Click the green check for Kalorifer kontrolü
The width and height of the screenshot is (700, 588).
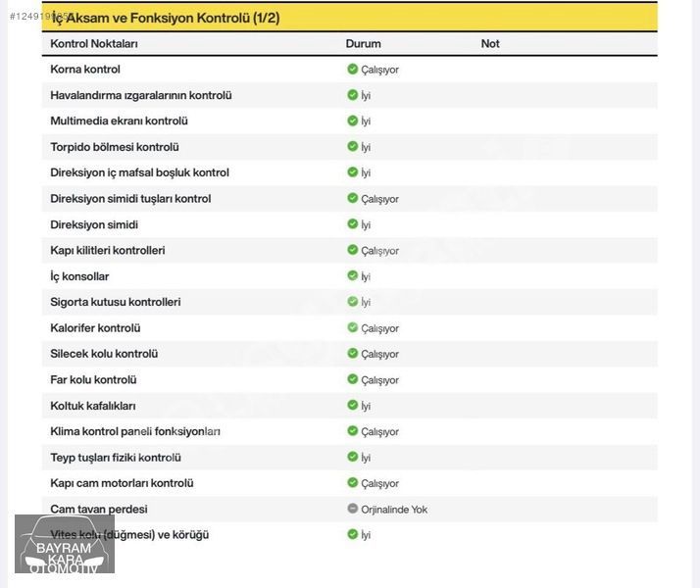[353, 327]
